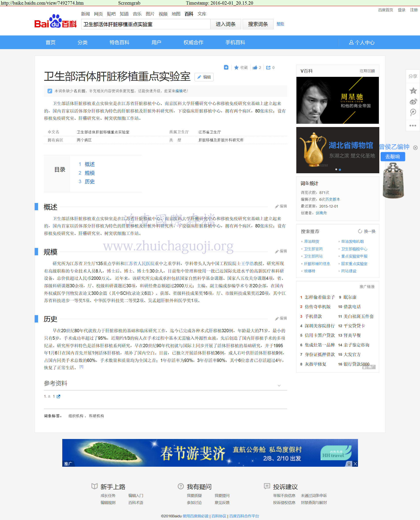Open creator 剑南舟 profile link
This screenshot has height=520, width=420.
(x=321, y=213)
